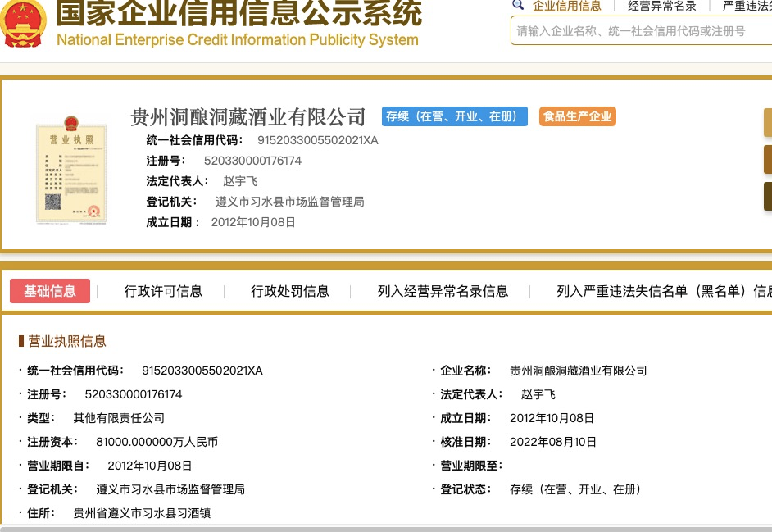Select the 经营异常名录 search category
This screenshot has width=772, height=532.
click(661, 6)
